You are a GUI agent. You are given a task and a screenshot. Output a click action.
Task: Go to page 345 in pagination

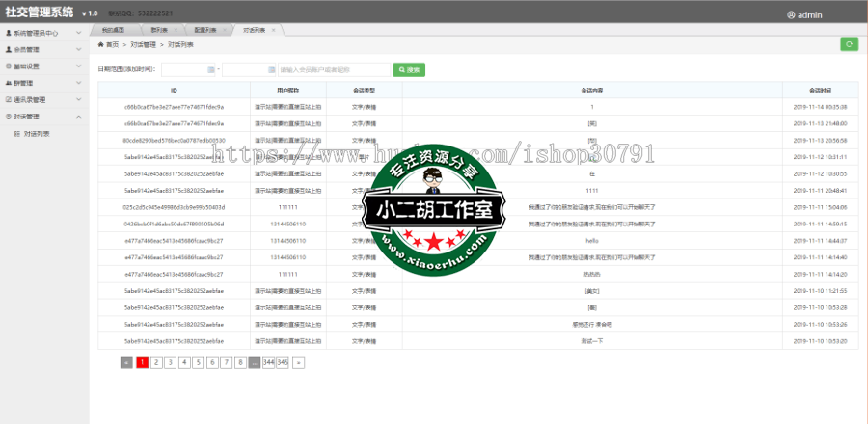tap(283, 362)
